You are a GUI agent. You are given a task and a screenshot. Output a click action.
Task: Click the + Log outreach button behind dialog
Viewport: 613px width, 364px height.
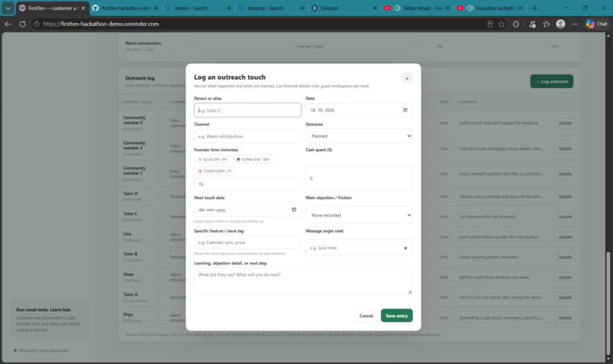(551, 81)
